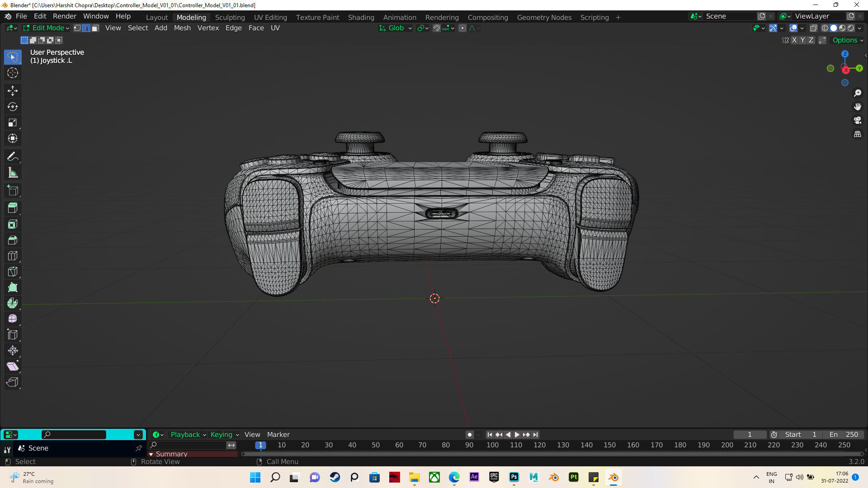Play the animation forward
The width and height of the screenshot is (868, 488).
pyautogui.click(x=517, y=435)
